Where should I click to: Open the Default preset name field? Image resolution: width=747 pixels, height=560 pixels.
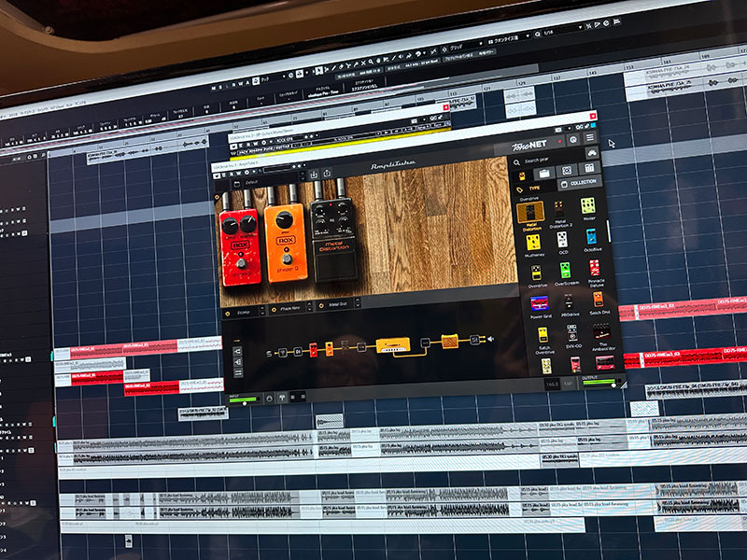point(272,180)
